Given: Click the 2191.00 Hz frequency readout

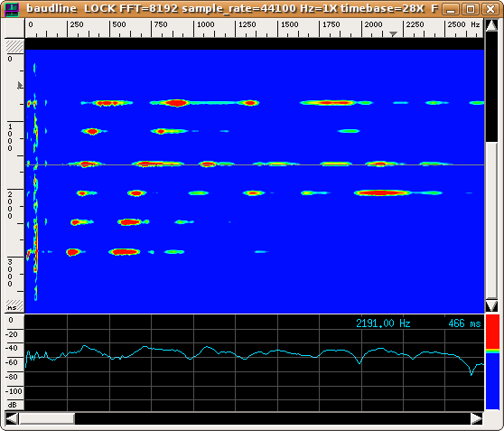Looking at the screenshot, I should 383,323.
